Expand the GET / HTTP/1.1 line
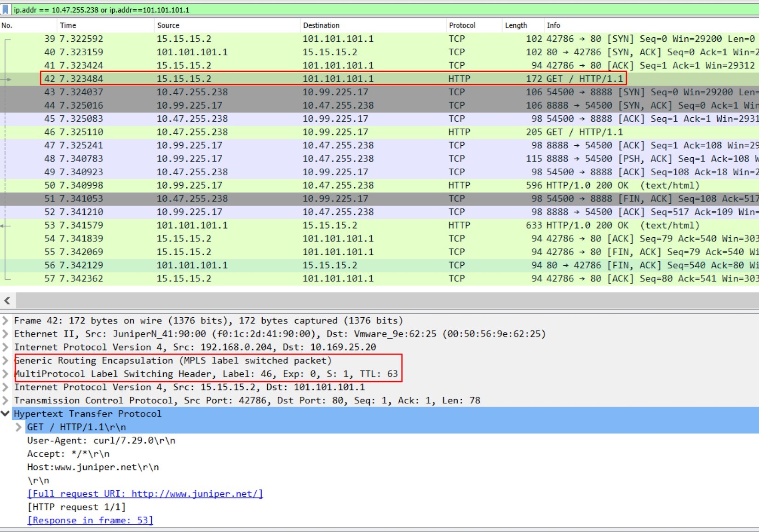This screenshot has width=759, height=532. (x=18, y=427)
